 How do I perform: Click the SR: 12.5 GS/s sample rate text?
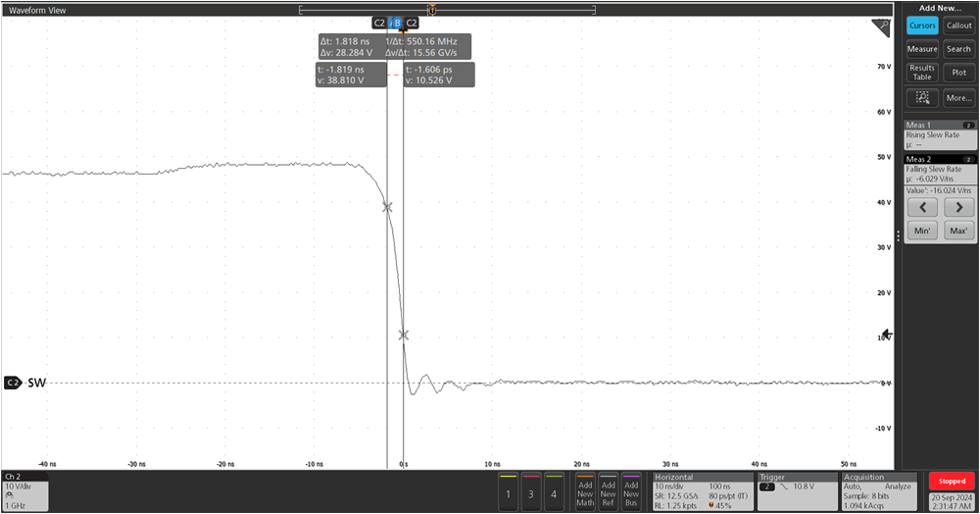click(676, 496)
